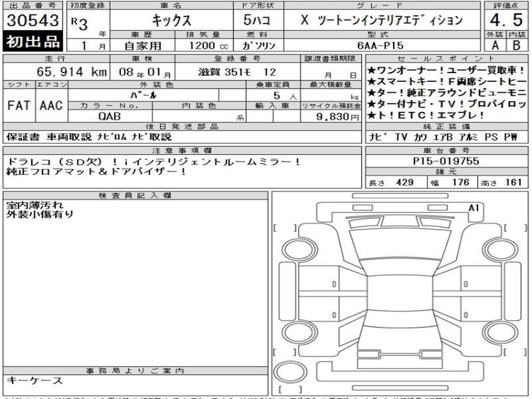The width and height of the screenshot is (532, 399).
Task: Click the overall score 4.5
Action: pyautogui.click(x=506, y=20)
